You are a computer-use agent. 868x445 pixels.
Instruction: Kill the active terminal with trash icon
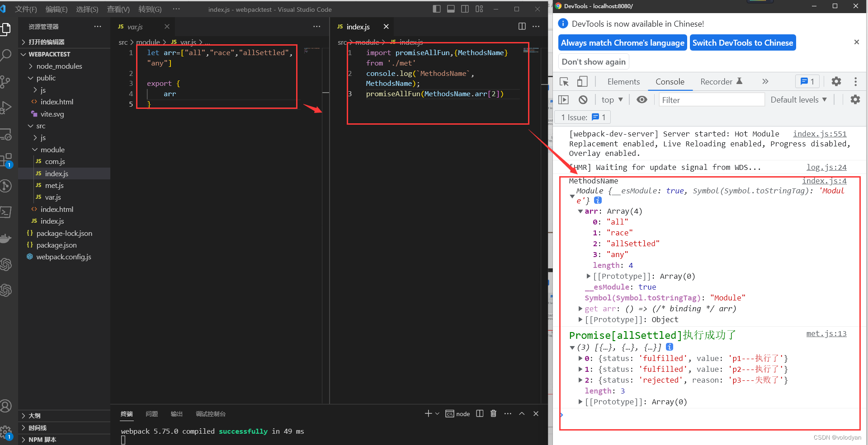[493, 413]
